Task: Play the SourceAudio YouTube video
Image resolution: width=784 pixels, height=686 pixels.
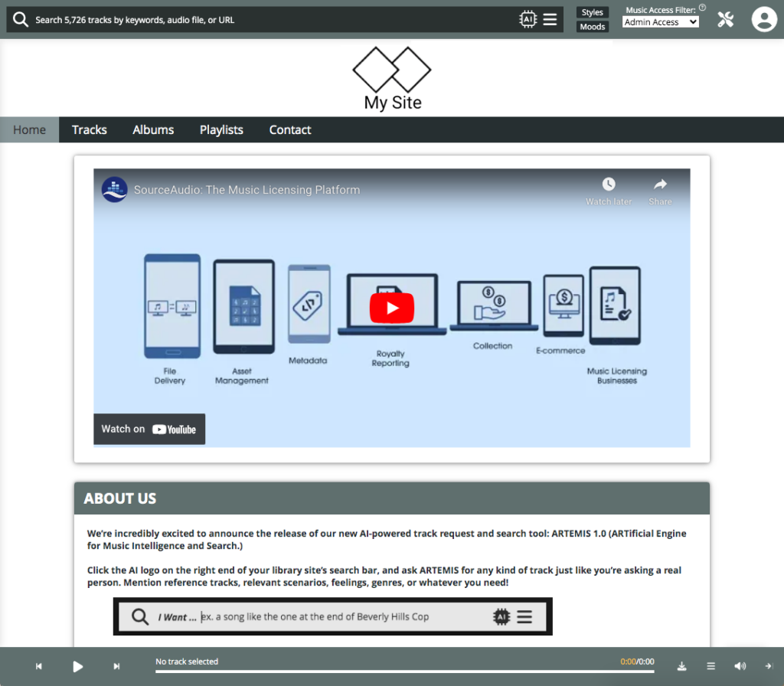Action: 392,308
